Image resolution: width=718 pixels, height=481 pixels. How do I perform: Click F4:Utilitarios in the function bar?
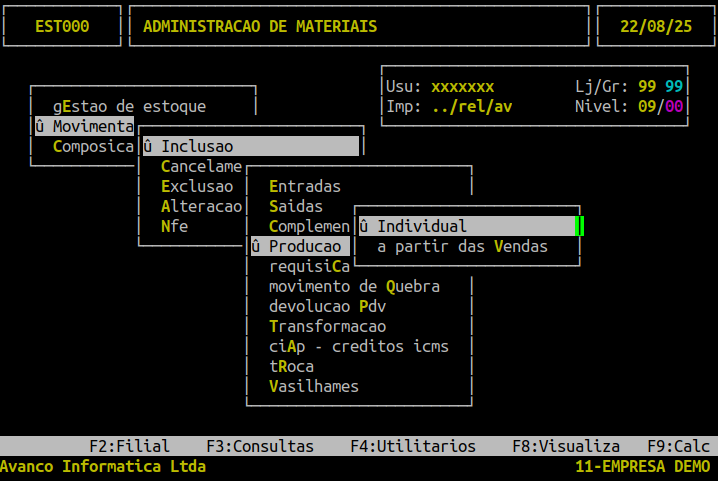coord(413,446)
